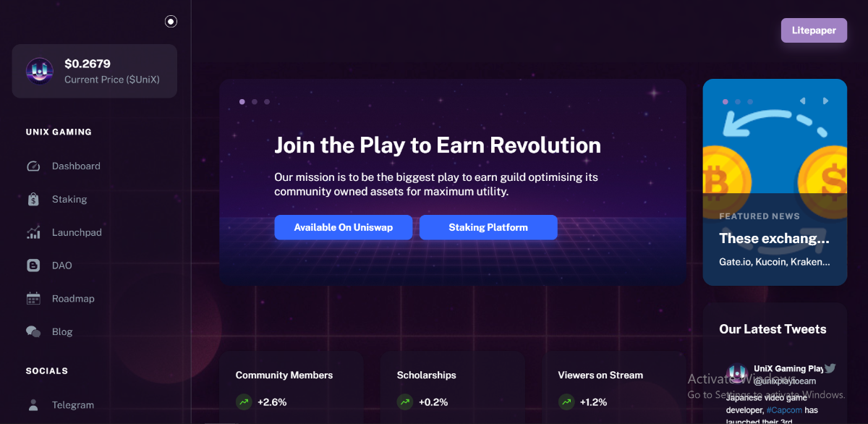Viewport: 868px width, 424px height.
Task: Click the Telegram person icon
Action: tap(33, 405)
